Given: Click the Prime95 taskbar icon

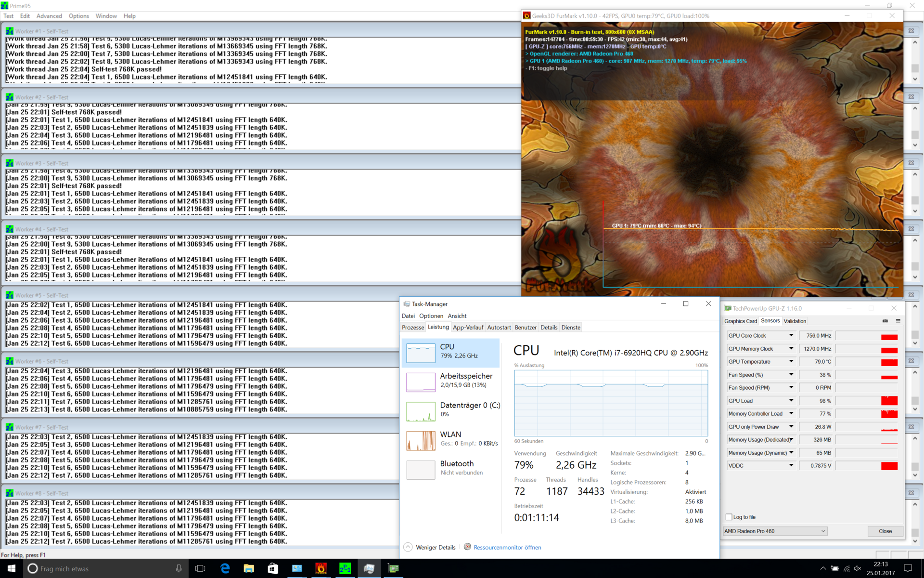Looking at the screenshot, I should tap(345, 568).
